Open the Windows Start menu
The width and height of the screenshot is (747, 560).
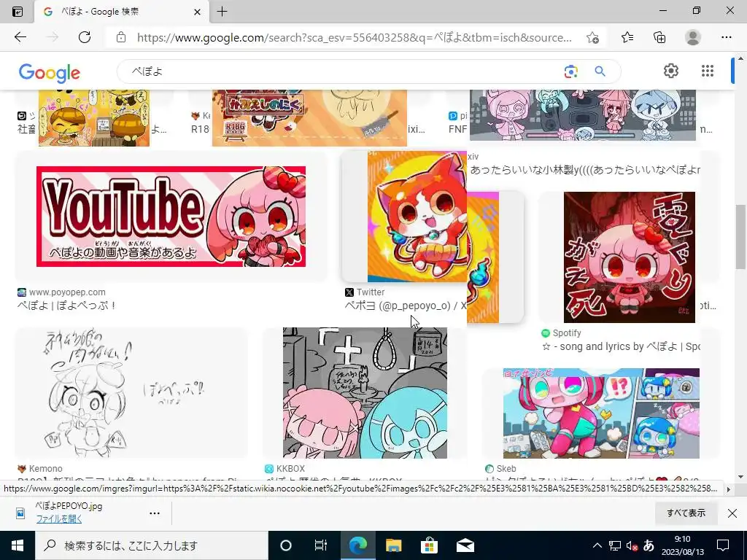coord(18,545)
